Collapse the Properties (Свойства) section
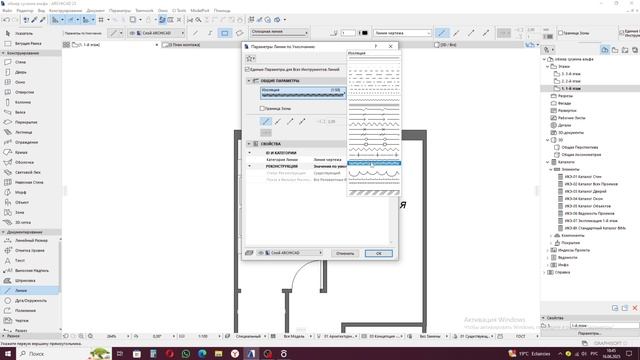 249,144
